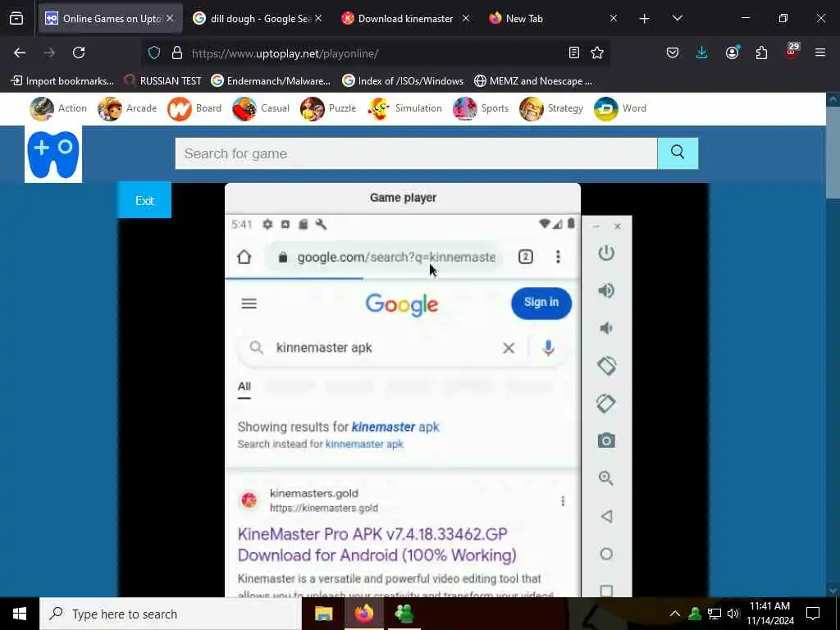Clear the kinnemaster apk search text
The height and width of the screenshot is (630, 840).
509,348
